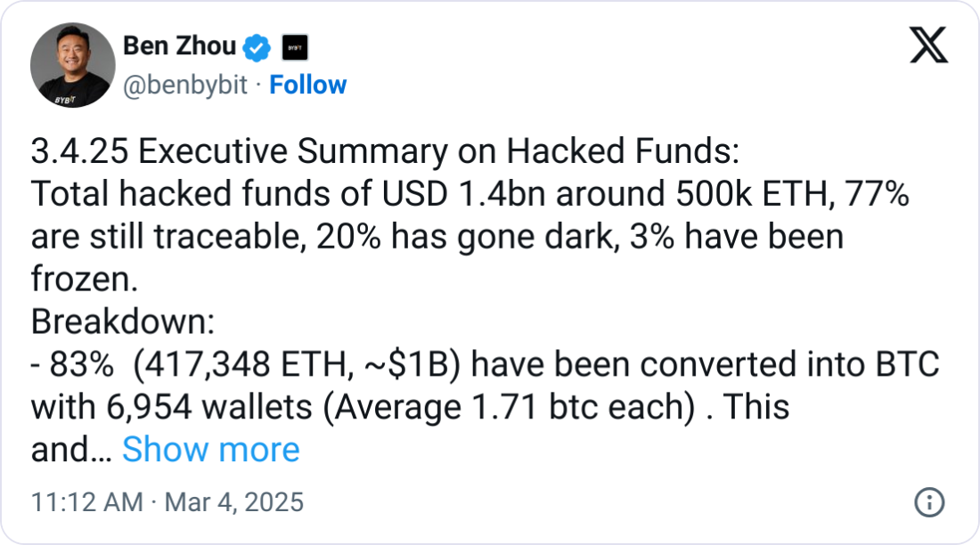Viewport: 980px width, 545px height.
Task: Click the Total hacked funds of USD 1.4bn line
Action: coord(470,195)
